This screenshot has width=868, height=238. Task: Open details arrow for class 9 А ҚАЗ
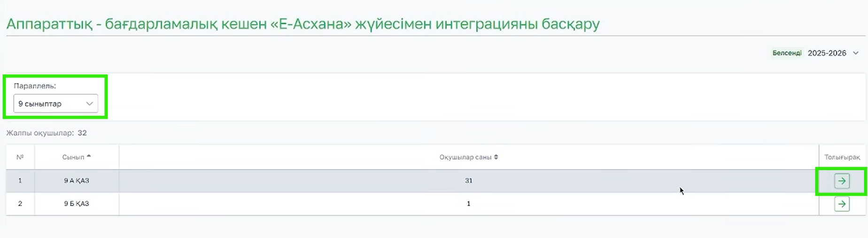coord(842,181)
